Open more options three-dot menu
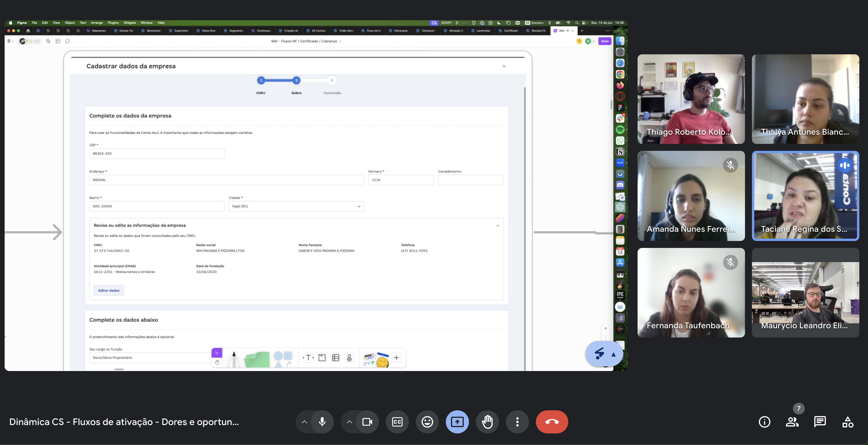 point(517,422)
